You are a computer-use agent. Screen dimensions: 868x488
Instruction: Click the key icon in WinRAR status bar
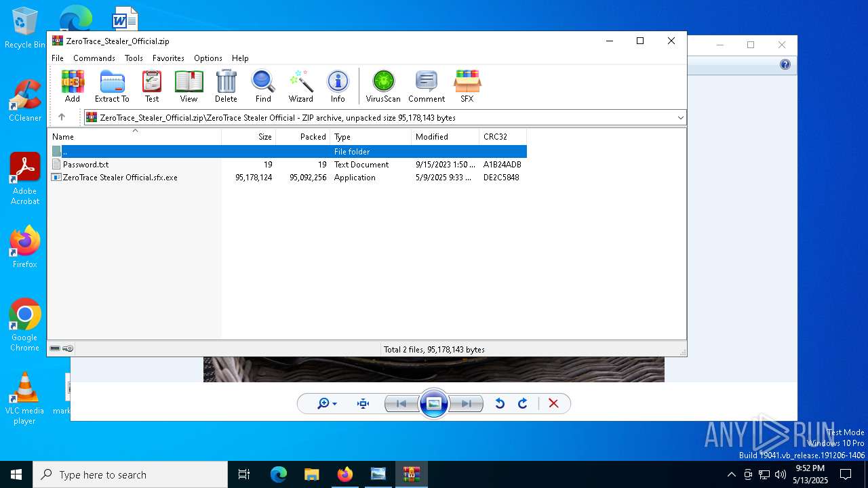tap(68, 348)
